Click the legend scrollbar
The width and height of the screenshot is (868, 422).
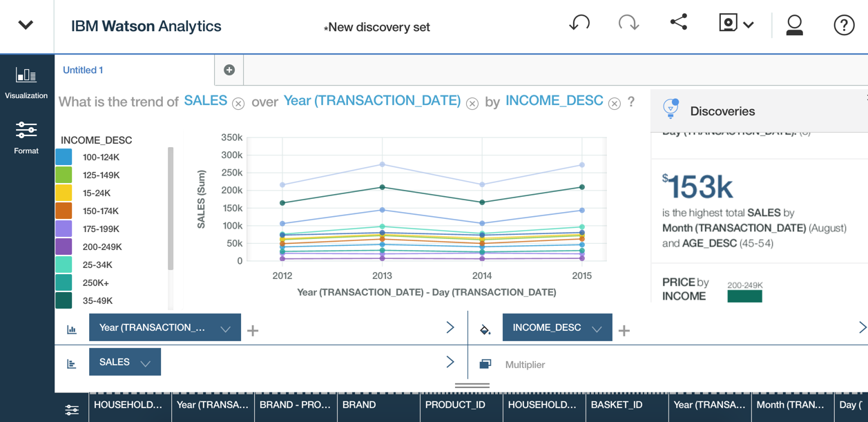[171, 208]
